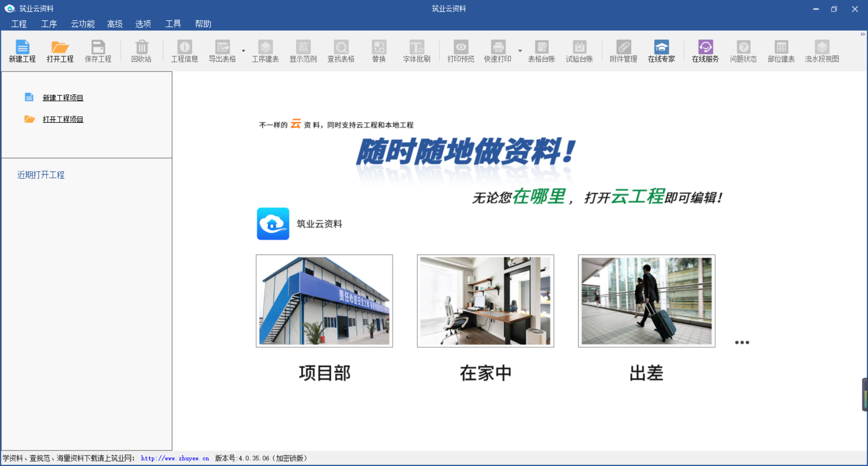868x466 pixels.
Task: Click the version number 版本号 text
Action: tap(261, 458)
